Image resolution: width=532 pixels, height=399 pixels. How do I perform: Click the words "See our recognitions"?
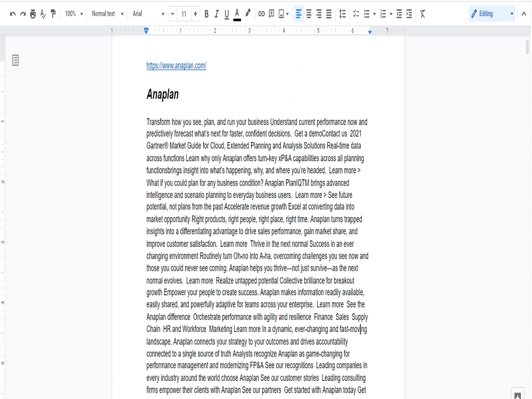pos(289,365)
